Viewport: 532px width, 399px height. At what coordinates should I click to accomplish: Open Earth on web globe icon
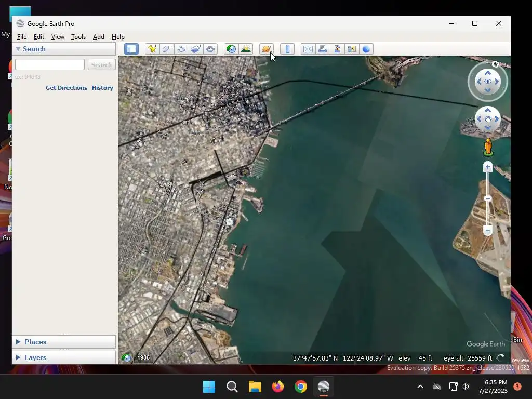pos(366,49)
